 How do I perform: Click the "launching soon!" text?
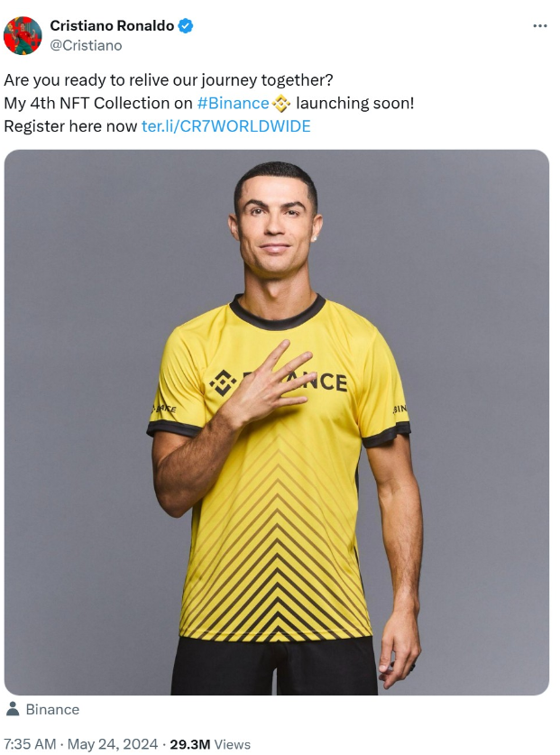pyautogui.click(x=355, y=103)
